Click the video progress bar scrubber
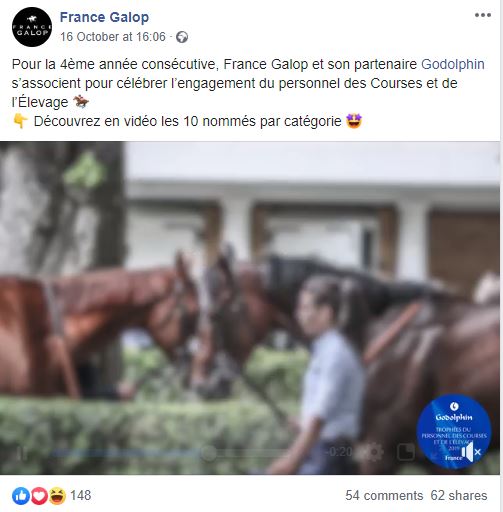 [x=208, y=453]
